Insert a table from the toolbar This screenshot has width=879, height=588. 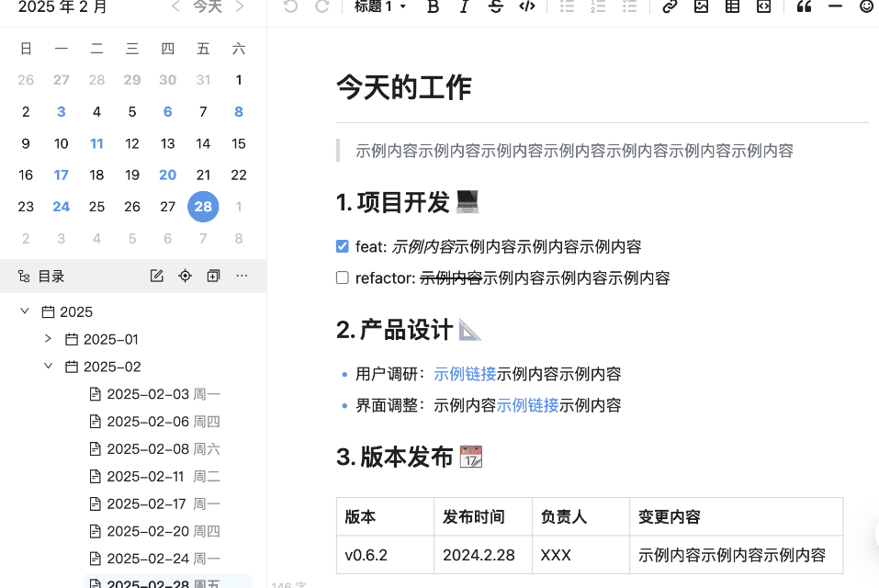pos(732,6)
